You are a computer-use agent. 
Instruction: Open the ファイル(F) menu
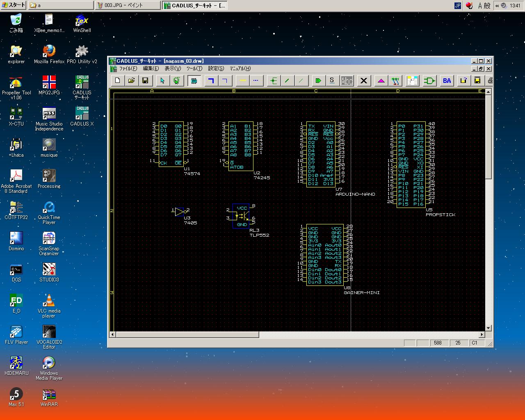click(128, 68)
